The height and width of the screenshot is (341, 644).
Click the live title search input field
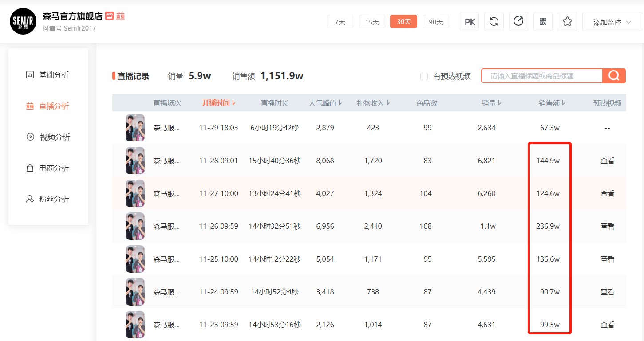542,76
